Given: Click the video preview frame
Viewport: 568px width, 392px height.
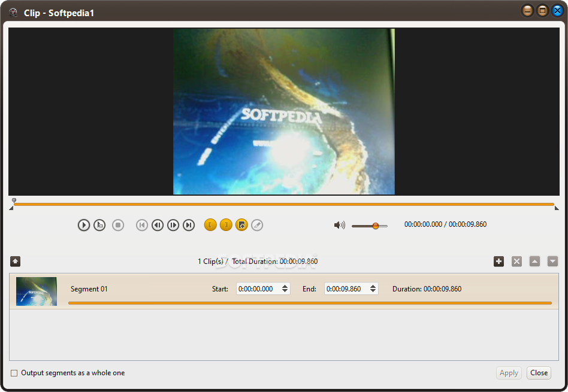Looking at the screenshot, I should (x=284, y=111).
